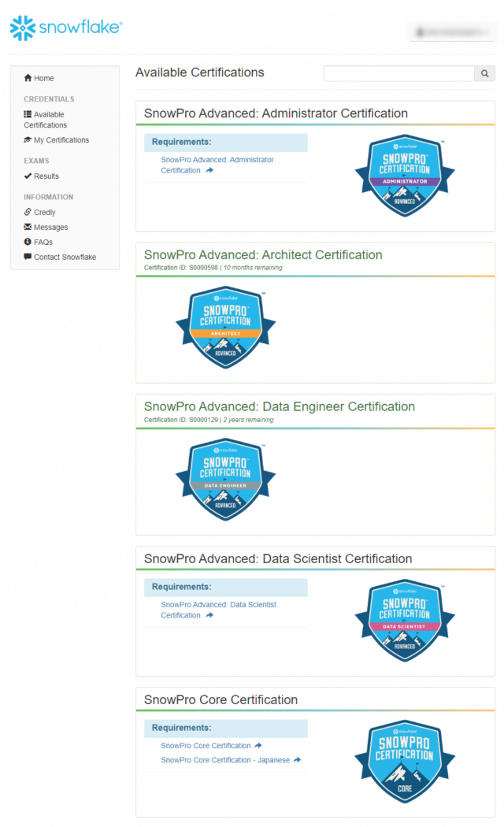Image resolution: width=504 pixels, height=827 pixels.
Task: Click SnowPro Advanced: Data Engineer Certification heading
Action: [280, 406]
